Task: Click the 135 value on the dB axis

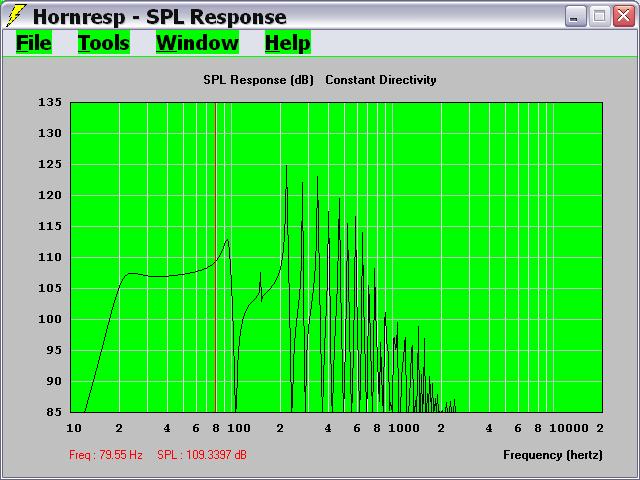Action: click(x=50, y=102)
